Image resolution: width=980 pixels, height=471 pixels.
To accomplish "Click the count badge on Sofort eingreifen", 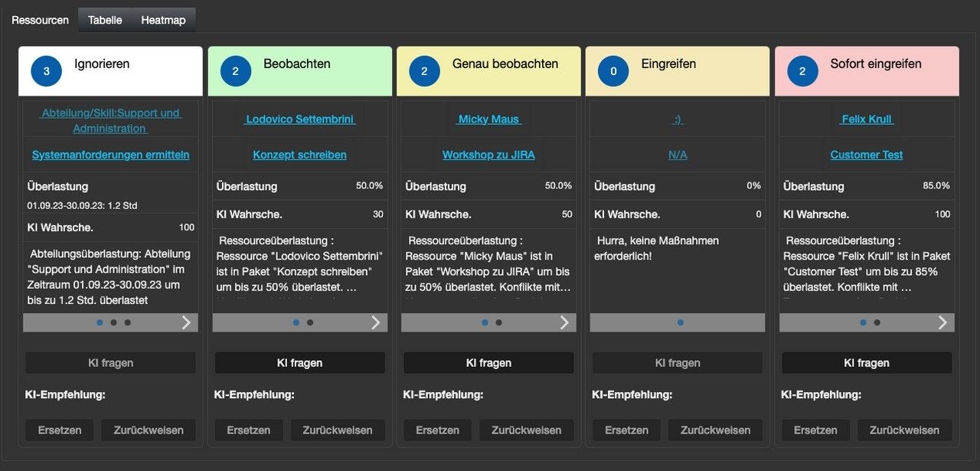I will pyautogui.click(x=802, y=71).
